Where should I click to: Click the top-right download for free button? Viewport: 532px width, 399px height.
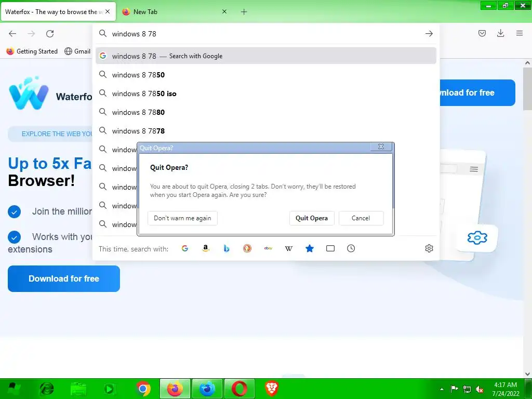(x=477, y=92)
